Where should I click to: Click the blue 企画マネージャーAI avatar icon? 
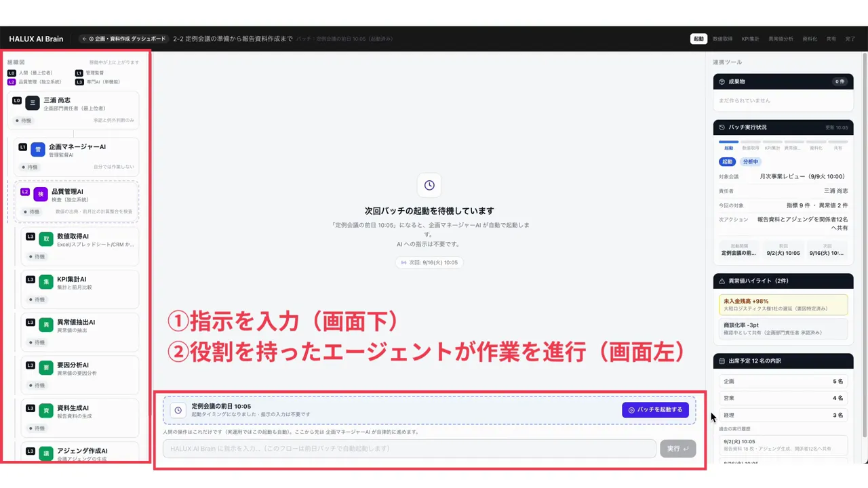[38, 149]
